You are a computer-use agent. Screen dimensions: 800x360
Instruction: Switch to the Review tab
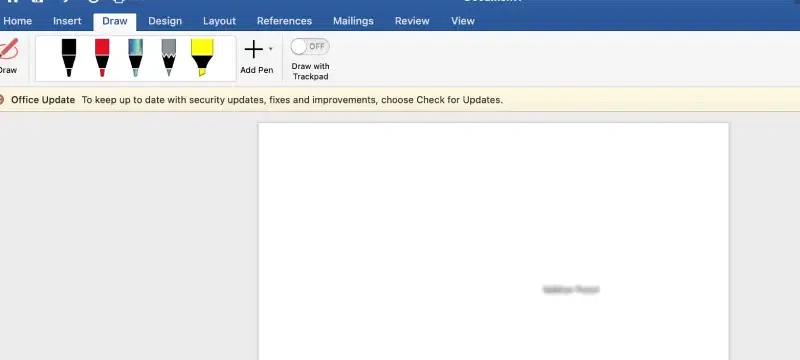click(412, 21)
